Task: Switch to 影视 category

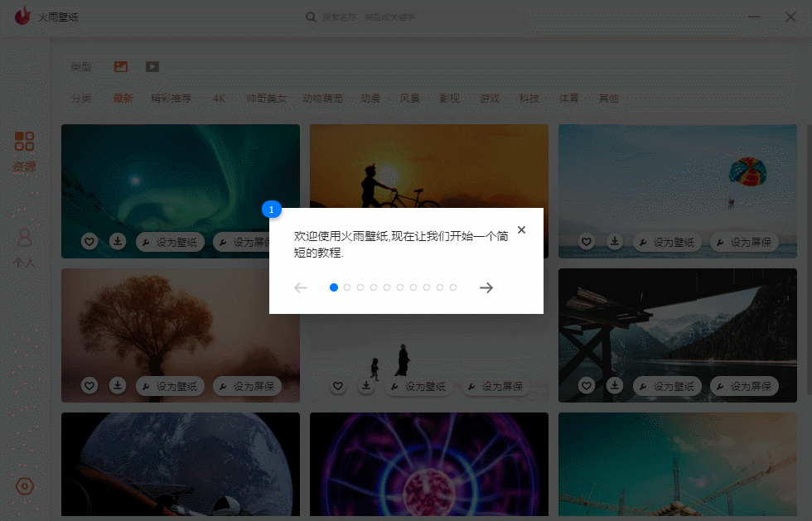Action: [449, 98]
